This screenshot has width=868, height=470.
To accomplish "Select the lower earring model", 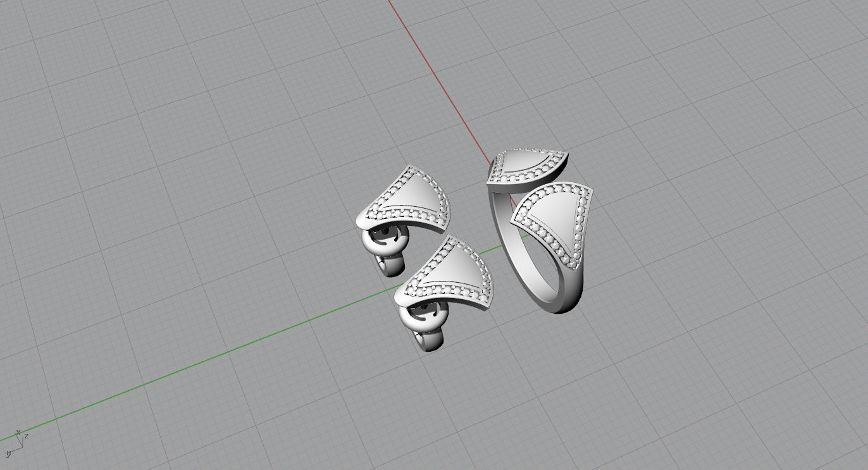I will pyautogui.click(x=443, y=293).
